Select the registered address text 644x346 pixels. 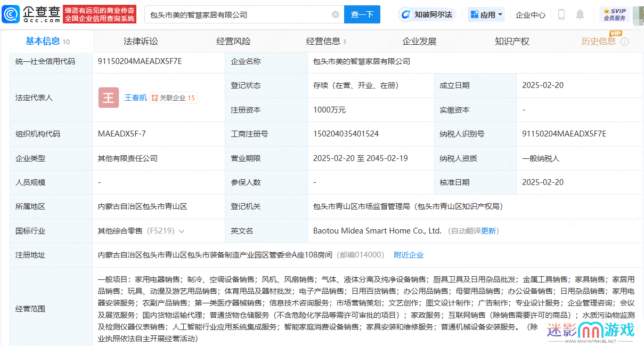tap(215, 255)
